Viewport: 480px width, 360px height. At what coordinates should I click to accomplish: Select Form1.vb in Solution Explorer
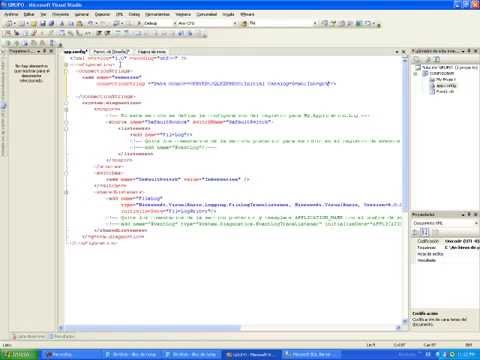[x=442, y=91]
